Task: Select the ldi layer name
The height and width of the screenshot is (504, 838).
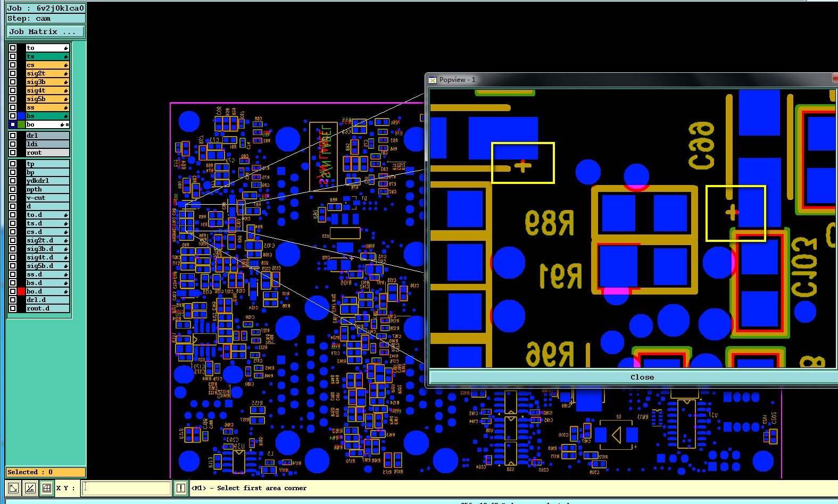Action: click(47, 144)
